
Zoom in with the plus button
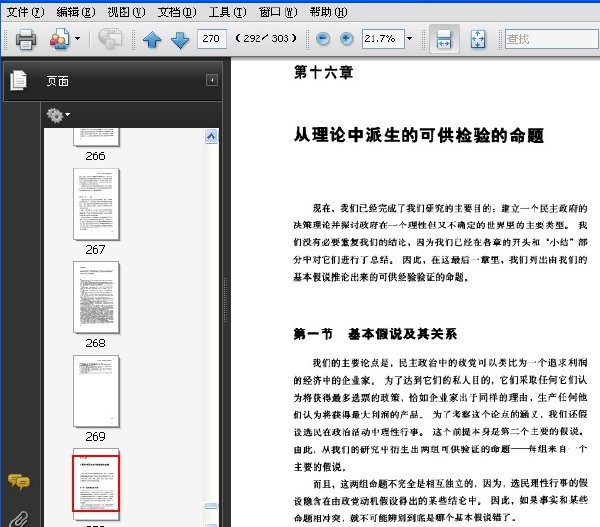[x=347, y=39]
